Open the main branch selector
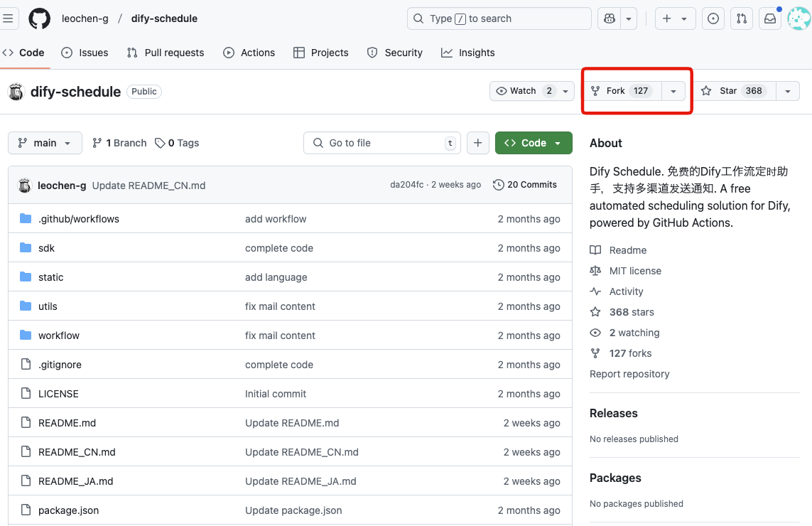The width and height of the screenshot is (812, 526). (45, 143)
